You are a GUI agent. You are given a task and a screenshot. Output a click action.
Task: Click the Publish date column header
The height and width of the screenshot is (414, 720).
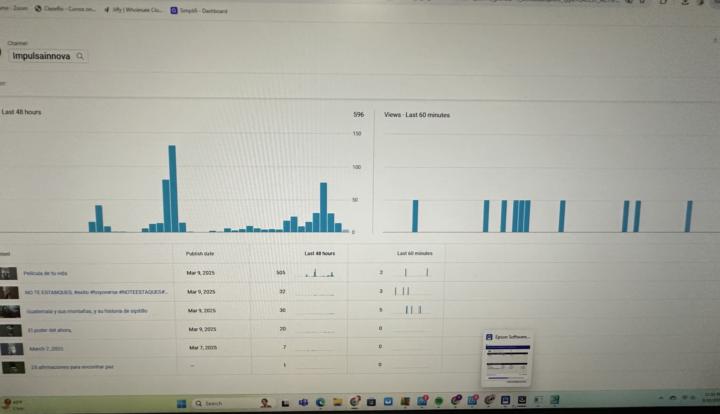tap(200, 253)
